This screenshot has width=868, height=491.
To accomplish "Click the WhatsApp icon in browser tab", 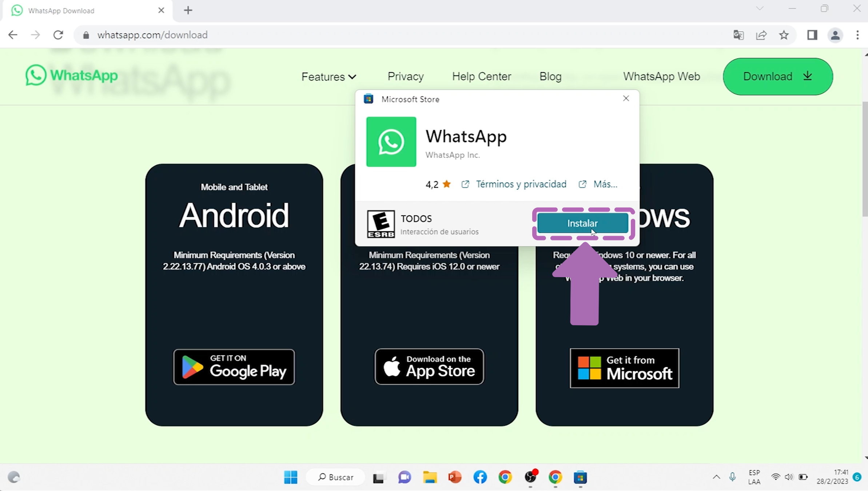I will pyautogui.click(x=17, y=10).
